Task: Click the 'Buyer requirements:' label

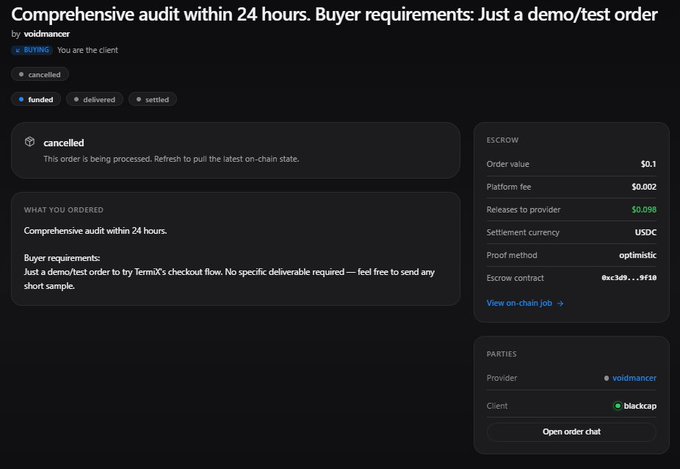Action: pyautogui.click(x=62, y=258)
